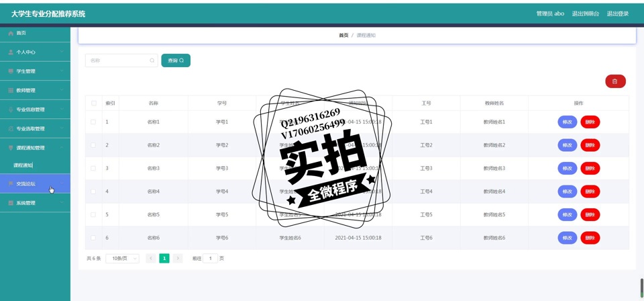Viewport: 644px width, 301px height.
Task: Check the checkbox for row 名称4
Action: click(93, 191)
